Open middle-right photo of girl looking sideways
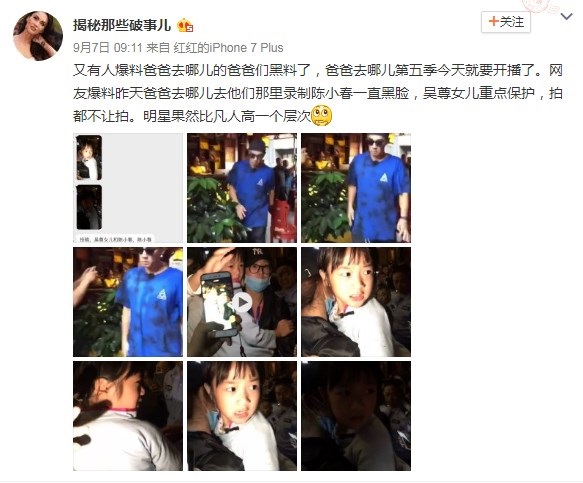Viewport: 583px width, 483px height. 356,302
